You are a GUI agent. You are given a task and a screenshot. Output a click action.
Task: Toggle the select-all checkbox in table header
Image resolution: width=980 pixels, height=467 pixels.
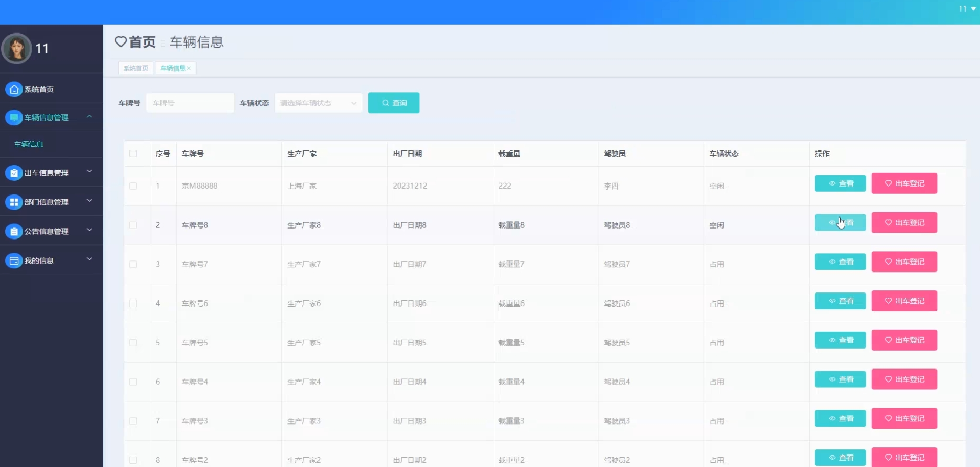133,154
